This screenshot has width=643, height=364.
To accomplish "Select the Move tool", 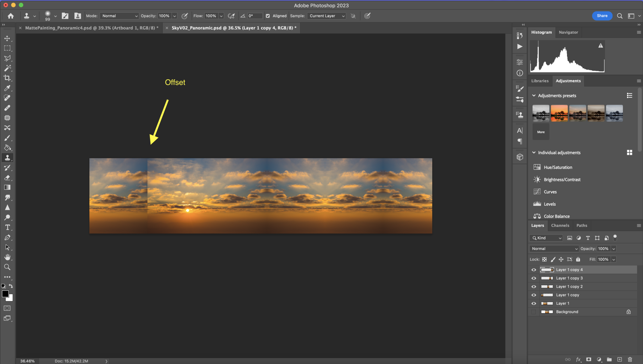I will point(8,38).
